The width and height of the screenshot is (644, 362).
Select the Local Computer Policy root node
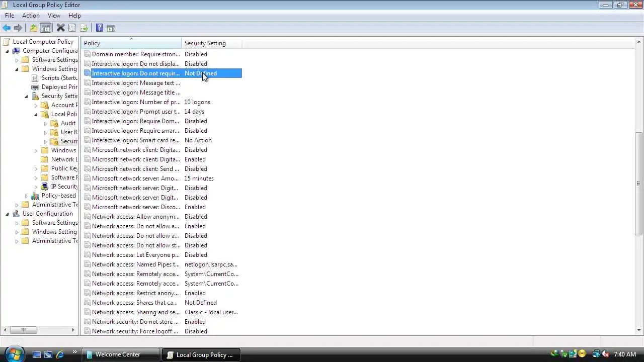(x=43, y=42)
